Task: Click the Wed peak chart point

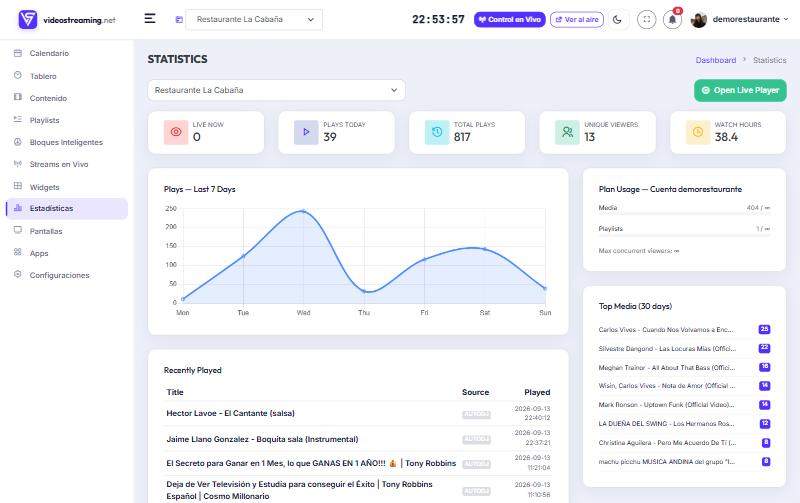Action: [x=303, y=211]
